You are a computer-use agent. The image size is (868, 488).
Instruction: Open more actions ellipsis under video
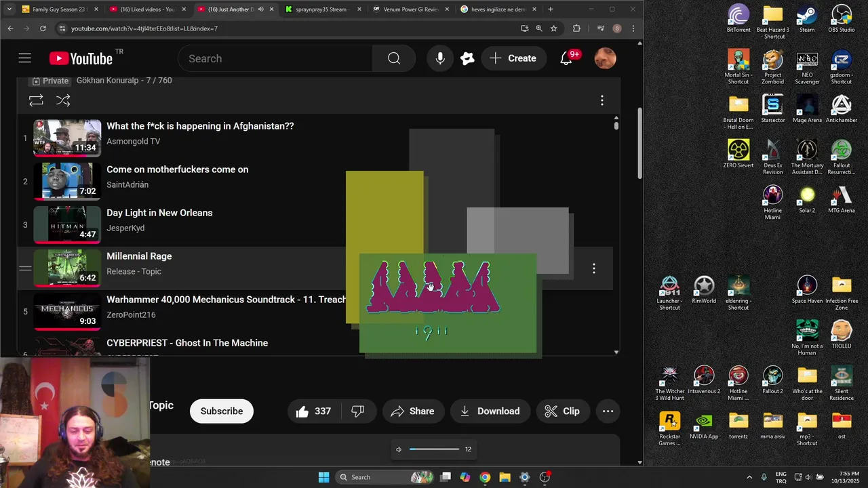(608, 411)
